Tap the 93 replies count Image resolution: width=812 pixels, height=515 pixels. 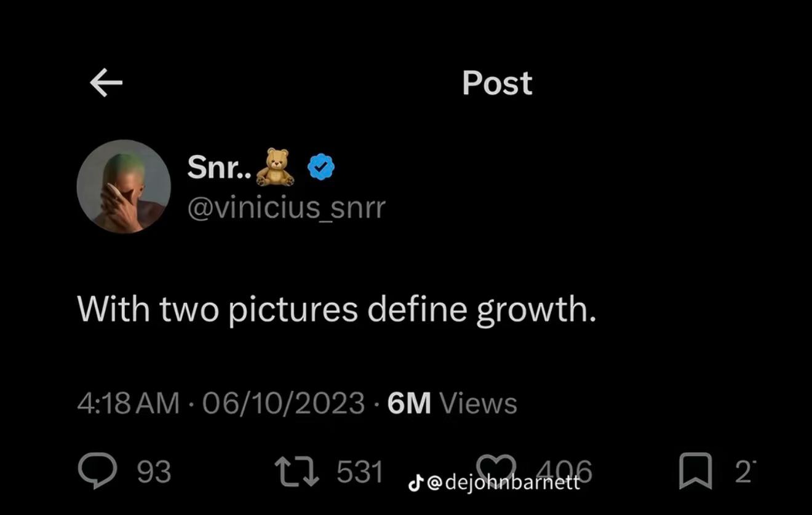(154, 471)
